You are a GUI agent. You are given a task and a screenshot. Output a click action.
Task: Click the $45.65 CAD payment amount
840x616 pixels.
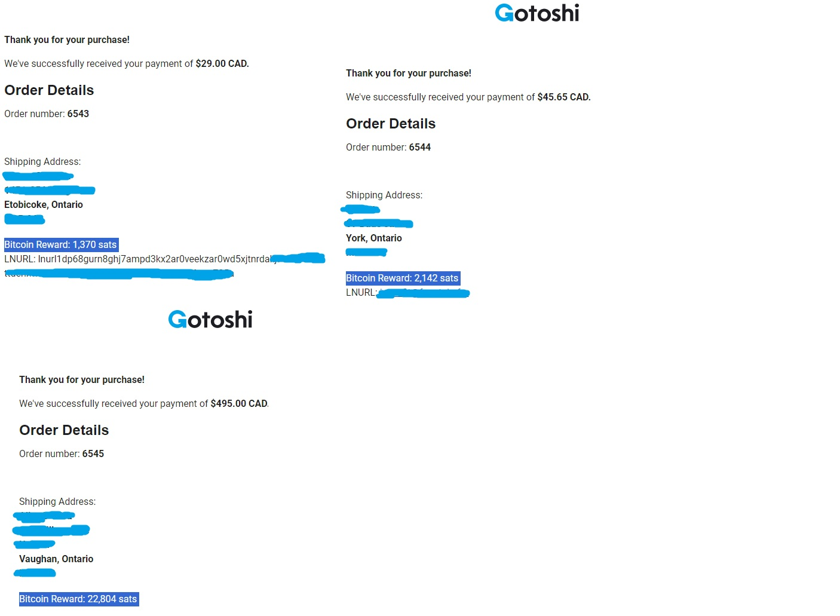[x=563, y=97]
